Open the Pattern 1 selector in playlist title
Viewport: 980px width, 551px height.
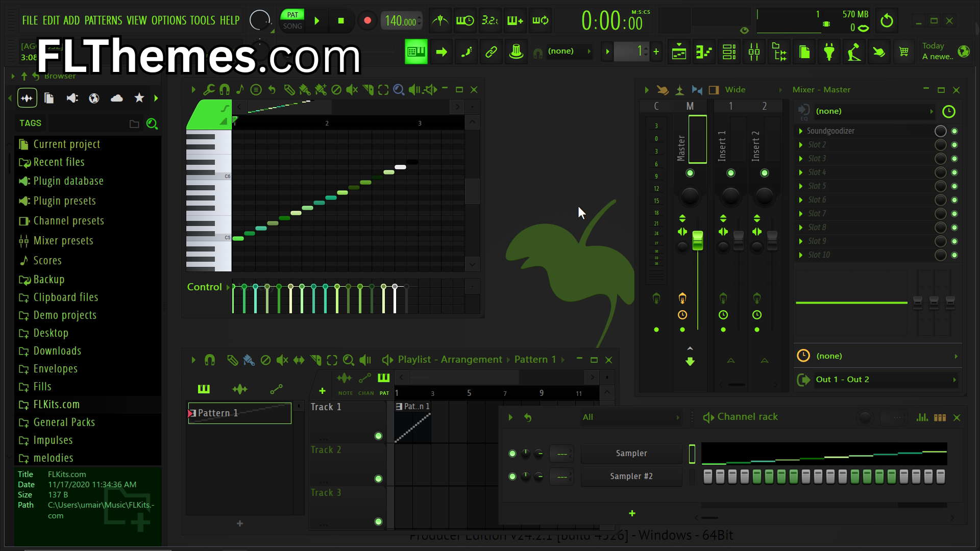tap(540, 360)
